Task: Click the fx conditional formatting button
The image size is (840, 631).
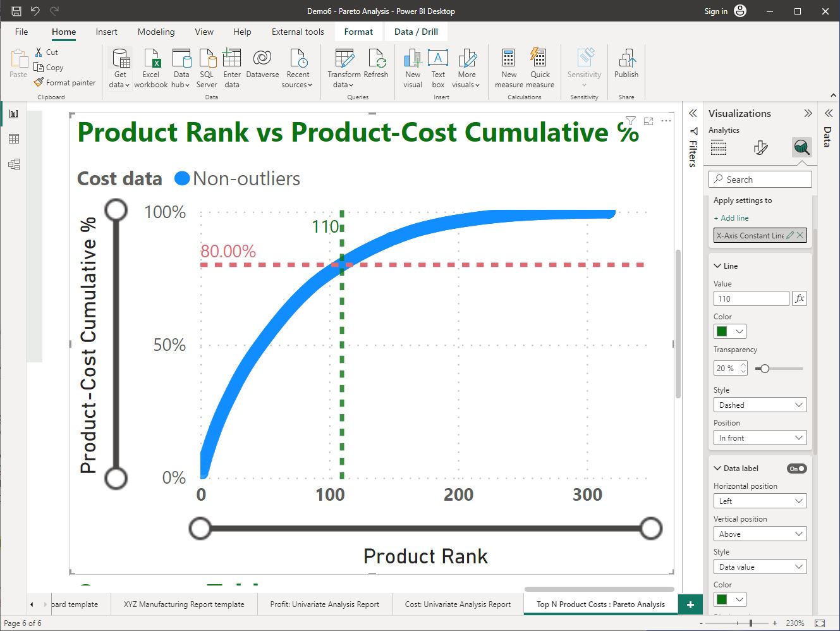Action: [800, 298]
